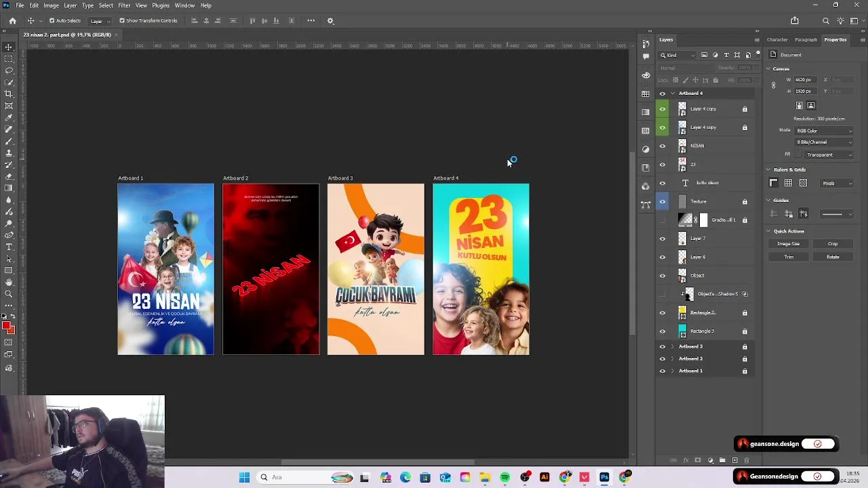
Task: Select the Lasso tool
Action: click(x=9, y=70)
